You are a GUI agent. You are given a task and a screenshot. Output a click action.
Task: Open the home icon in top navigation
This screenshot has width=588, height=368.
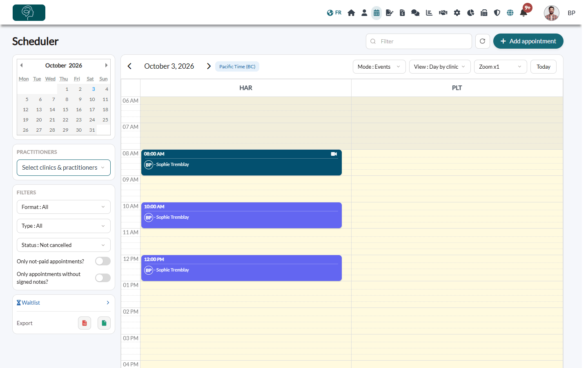point(351,13)
